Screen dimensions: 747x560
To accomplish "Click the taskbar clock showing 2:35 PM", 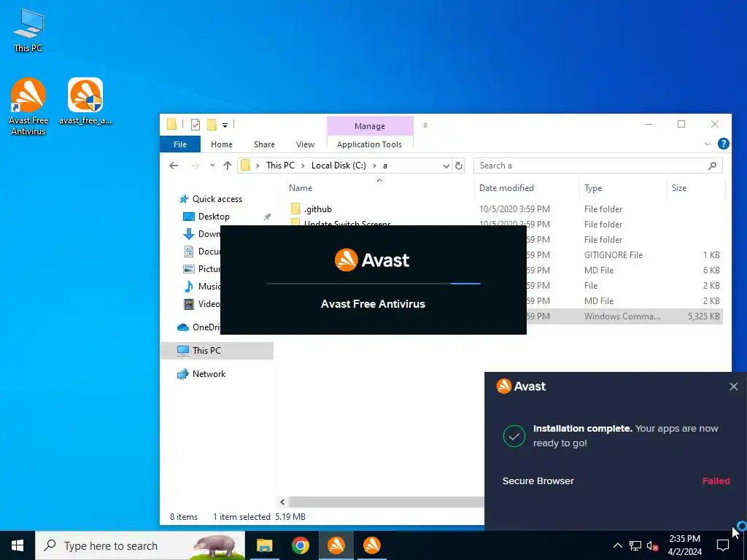I will [684, 545].
